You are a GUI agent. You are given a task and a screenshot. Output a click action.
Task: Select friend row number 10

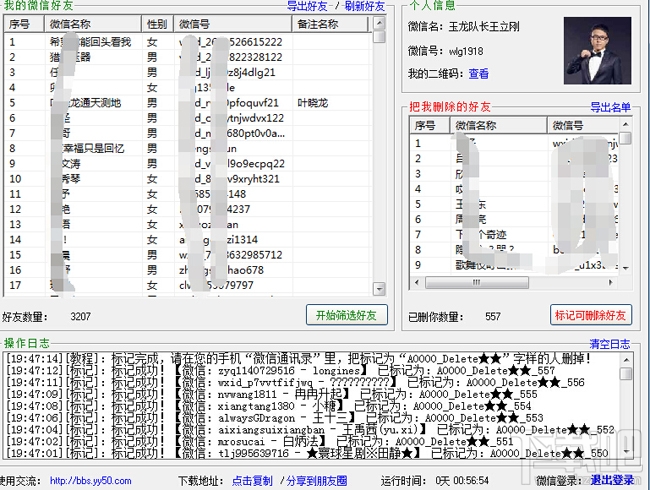[x=188, y=179]
